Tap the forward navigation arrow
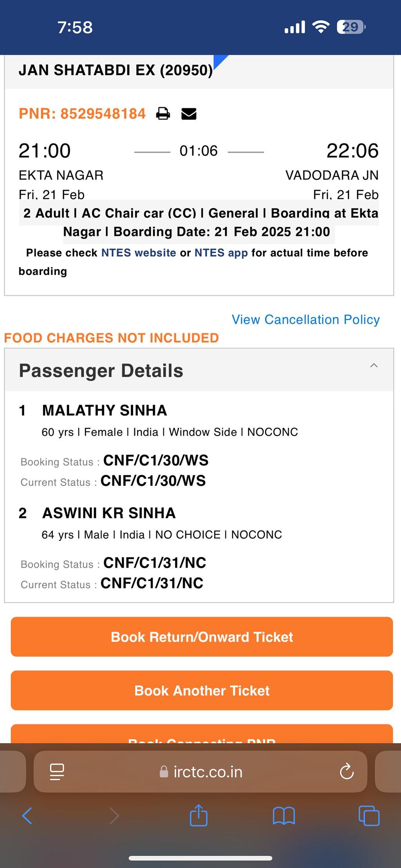 (x=114, y=816)
